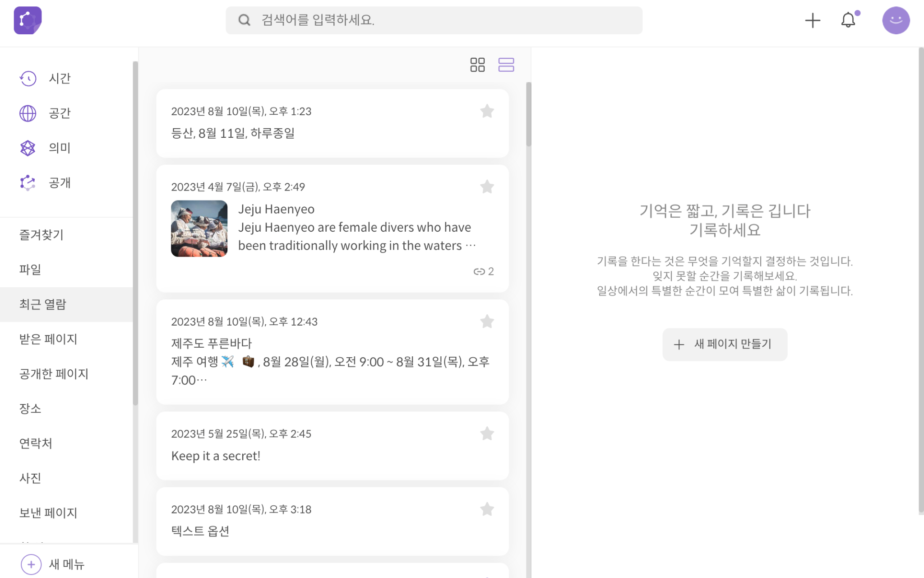This screenshot has width=924, height=578.
Task: Focus the search field 검색어를 입력하세요
Action: click(x=434, y=20)
